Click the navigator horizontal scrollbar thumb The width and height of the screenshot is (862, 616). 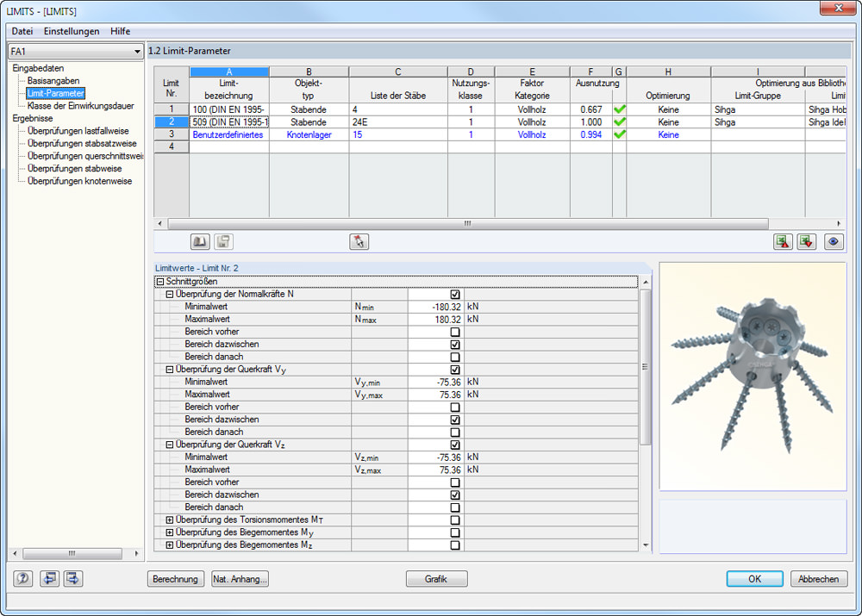[72, 553]
